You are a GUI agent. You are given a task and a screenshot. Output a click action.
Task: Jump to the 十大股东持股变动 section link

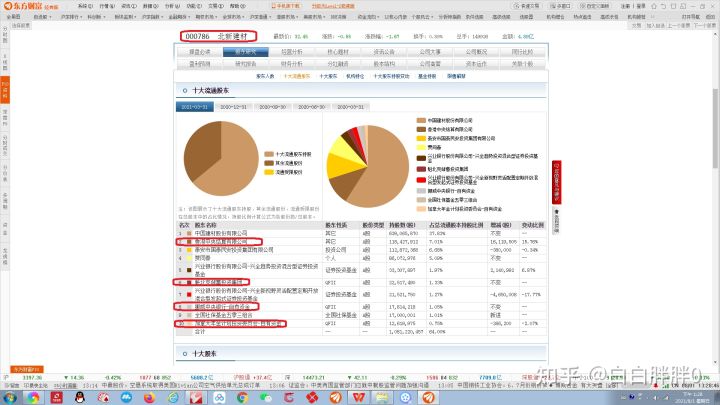click(391, 76)
